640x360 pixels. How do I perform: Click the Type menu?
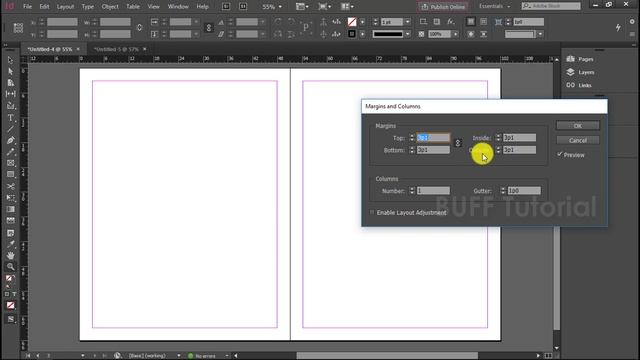(88, 7)
